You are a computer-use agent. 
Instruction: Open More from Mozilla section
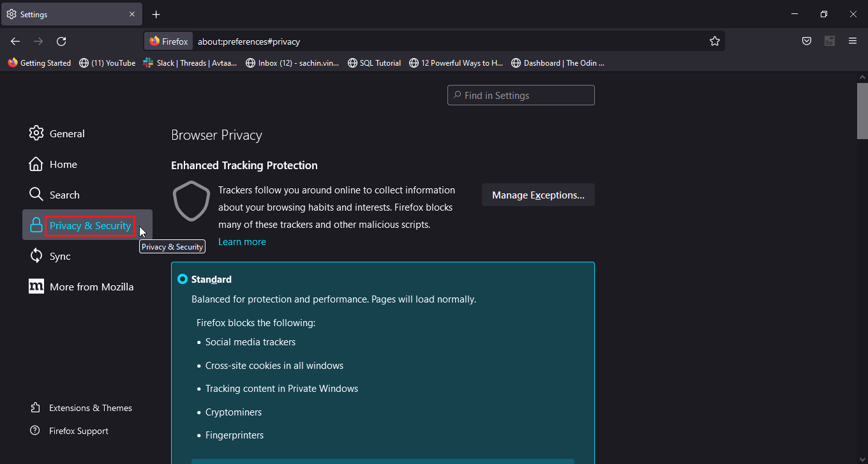coord(91,287)
